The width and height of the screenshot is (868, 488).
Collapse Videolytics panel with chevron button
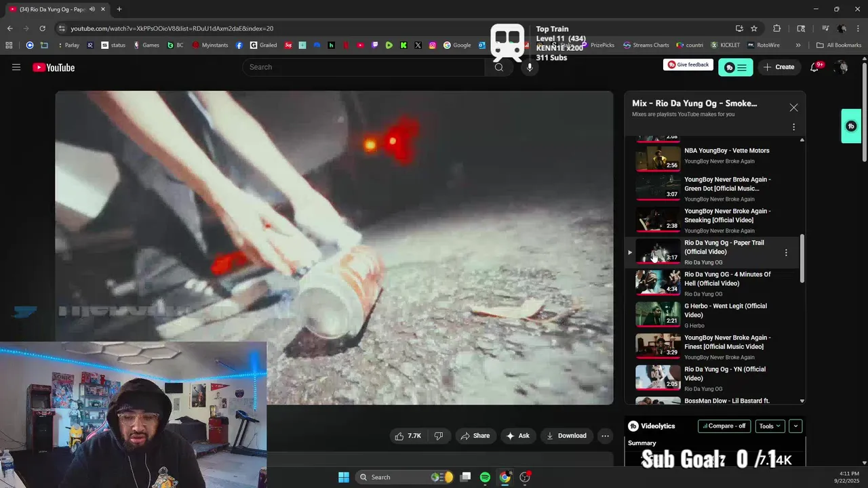point(796,426)
